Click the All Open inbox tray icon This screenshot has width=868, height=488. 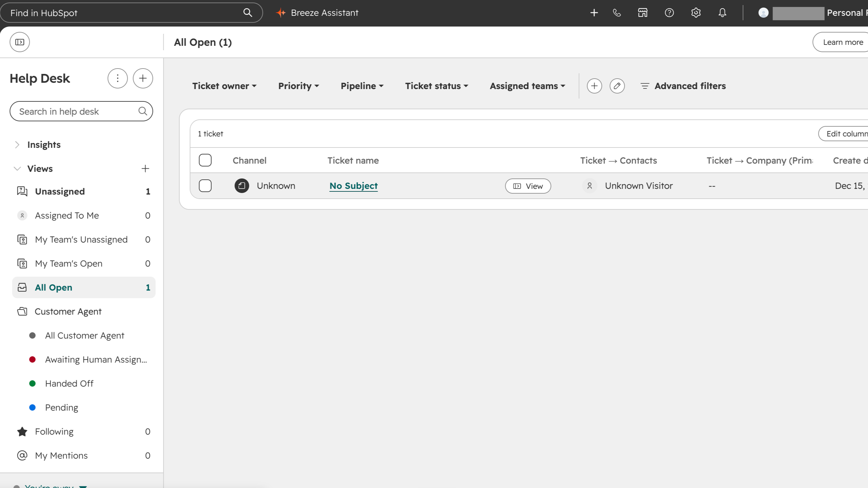(x=22, y=287)
